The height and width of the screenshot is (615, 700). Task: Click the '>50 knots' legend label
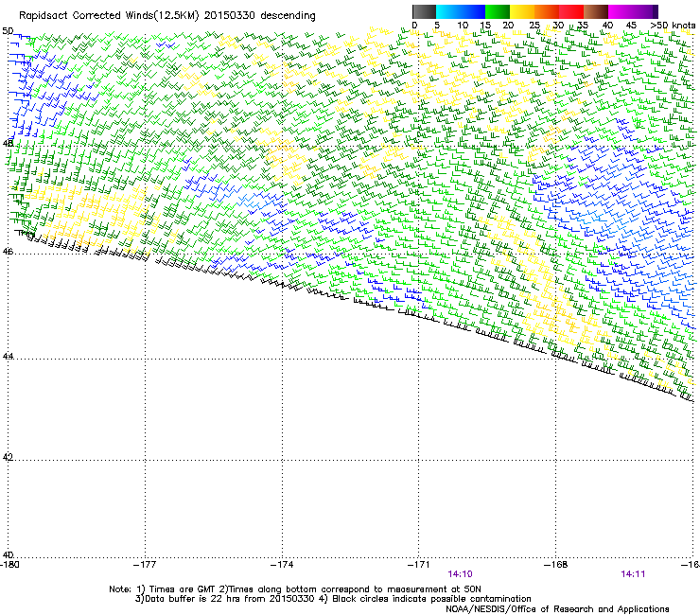tap(673, 26)
